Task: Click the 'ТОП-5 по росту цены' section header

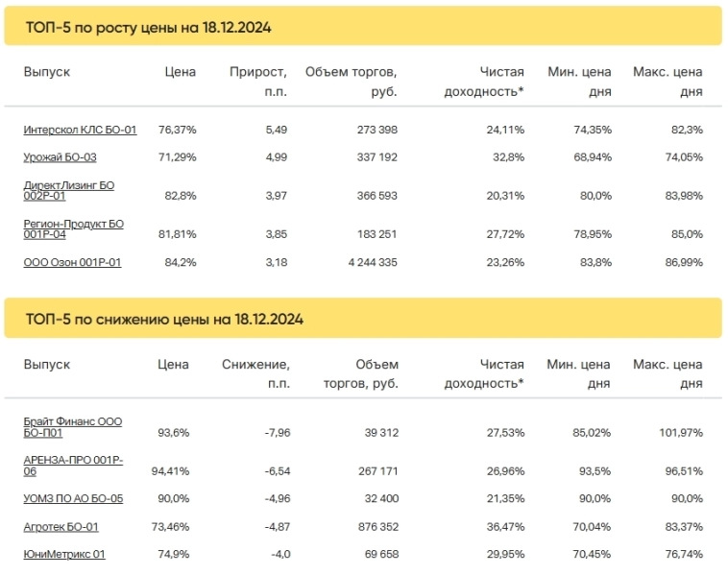Action: (148, 28)
